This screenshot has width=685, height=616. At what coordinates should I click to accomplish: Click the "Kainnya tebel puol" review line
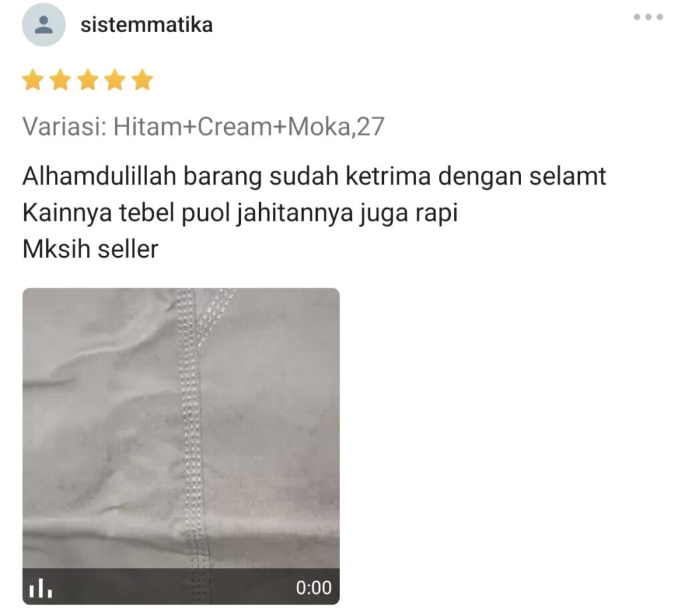240,213
